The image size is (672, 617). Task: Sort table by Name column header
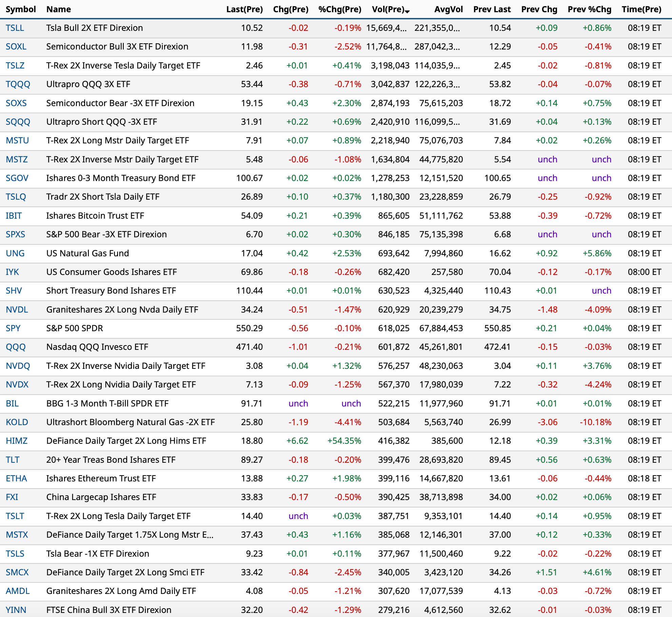coord(58,9)
